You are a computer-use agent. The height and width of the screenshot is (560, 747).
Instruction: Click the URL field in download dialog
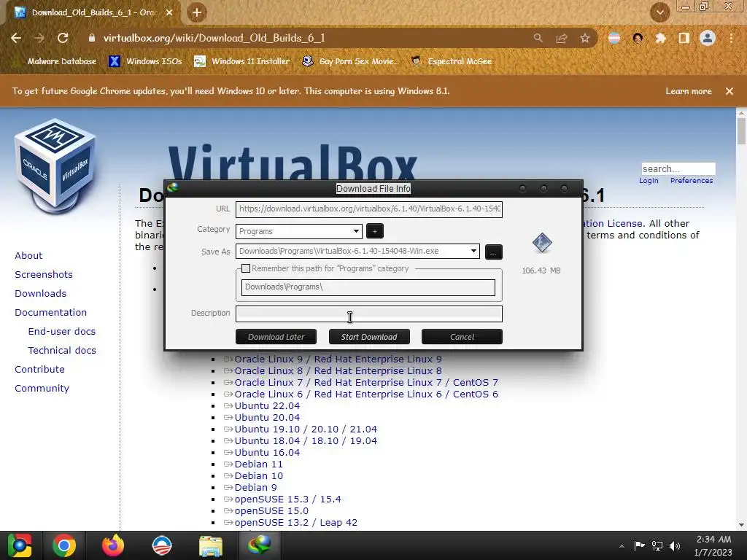tap(368, 209)
